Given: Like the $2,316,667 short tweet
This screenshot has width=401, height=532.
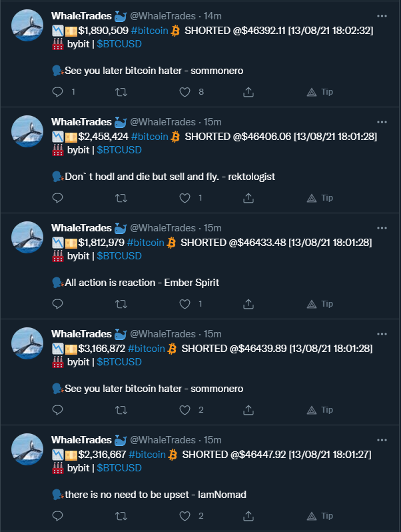Looking at the screenshot, I should [x=185, y=516].
